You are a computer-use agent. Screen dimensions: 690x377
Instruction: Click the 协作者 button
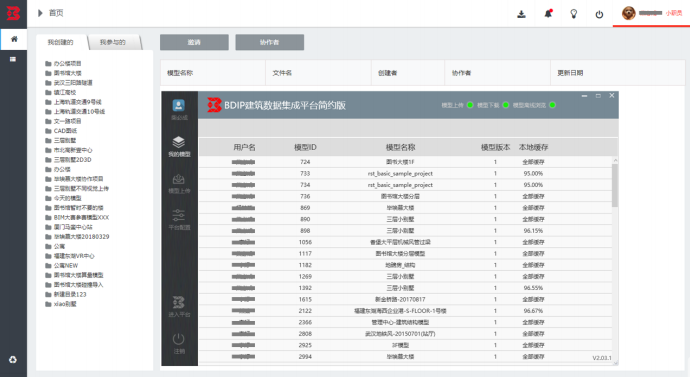(269, 42)
